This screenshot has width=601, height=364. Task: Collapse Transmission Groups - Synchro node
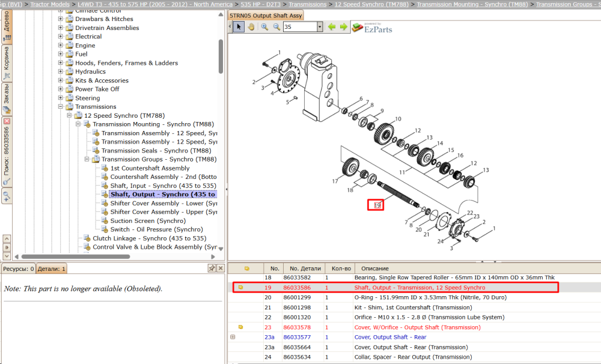tap(87, 159)
